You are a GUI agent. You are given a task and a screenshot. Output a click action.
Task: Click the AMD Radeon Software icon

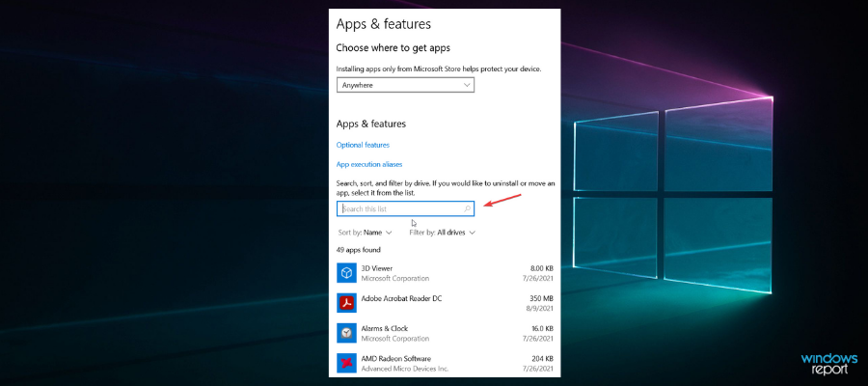(346, 363)
